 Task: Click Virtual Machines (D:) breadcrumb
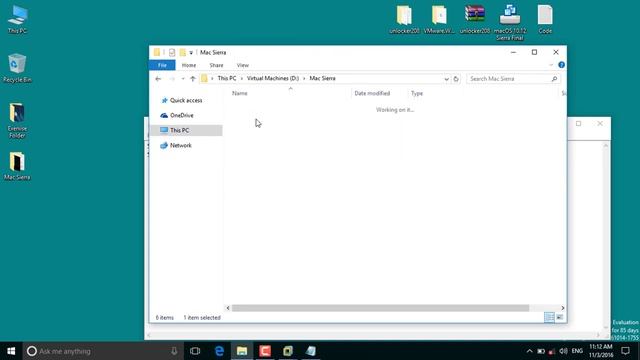pyautogui.click(x=273, y=78)
